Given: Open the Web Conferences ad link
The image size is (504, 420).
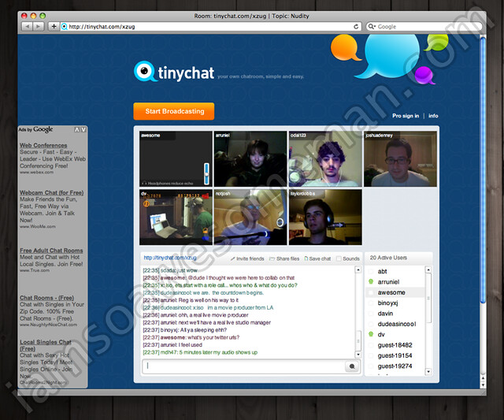Looking at the screenshot, I should click(43, 145).
